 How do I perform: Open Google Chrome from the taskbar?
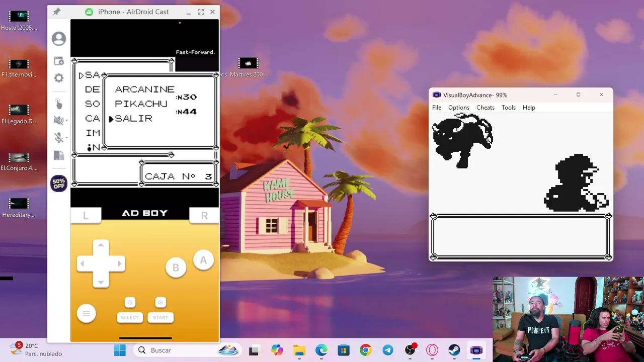tap(366, 350)
